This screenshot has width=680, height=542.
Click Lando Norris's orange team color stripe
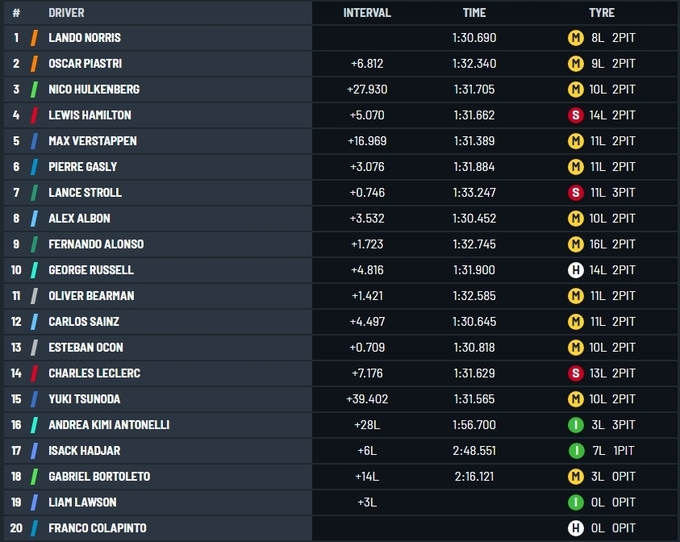point(35,38)
